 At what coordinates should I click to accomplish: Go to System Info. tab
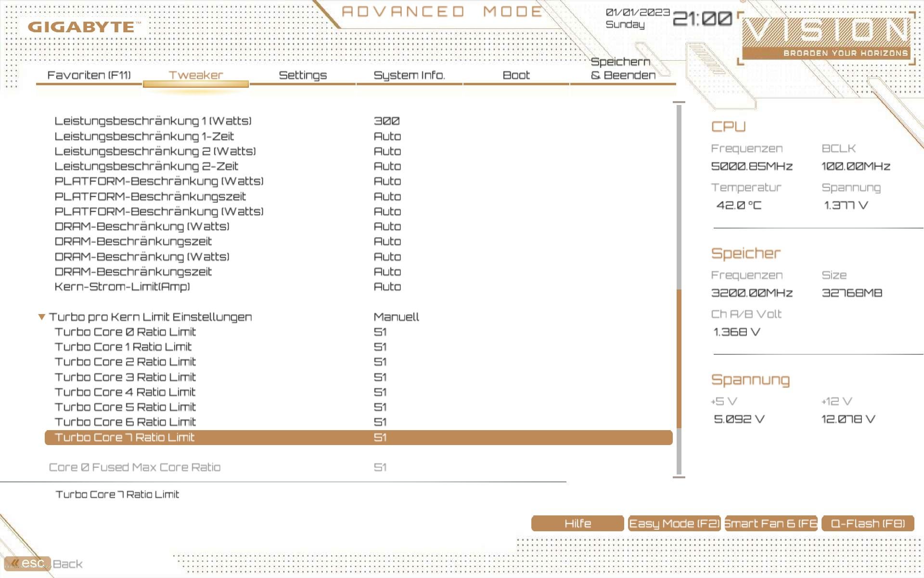click(x=410, y=75)
